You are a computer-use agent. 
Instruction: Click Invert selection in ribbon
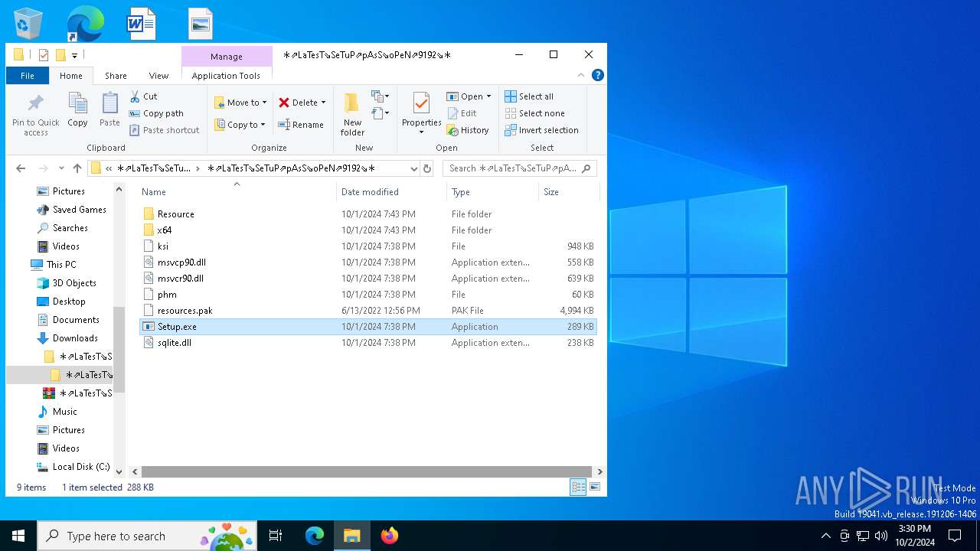pyautogui.click(x=541, y=130)
